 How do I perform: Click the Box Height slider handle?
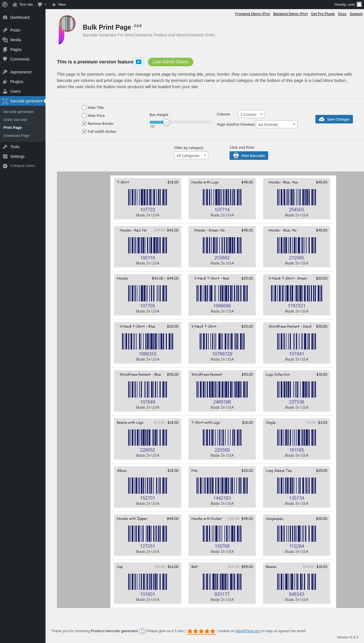[x=166, y=122]
